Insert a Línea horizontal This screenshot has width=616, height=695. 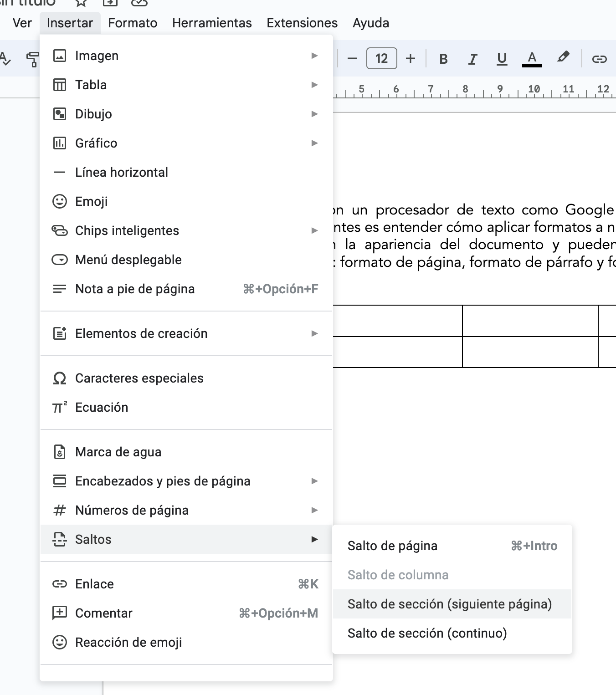(x=122, y=172)
